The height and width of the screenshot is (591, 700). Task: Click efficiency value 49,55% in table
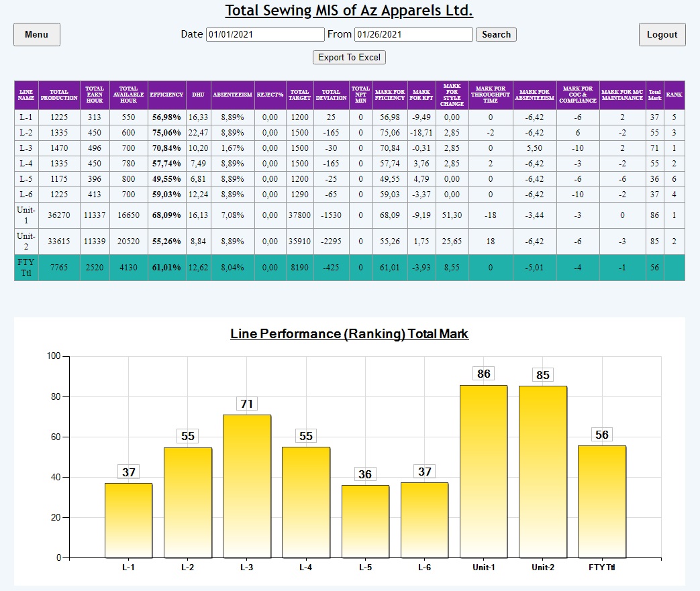point(166,179)
